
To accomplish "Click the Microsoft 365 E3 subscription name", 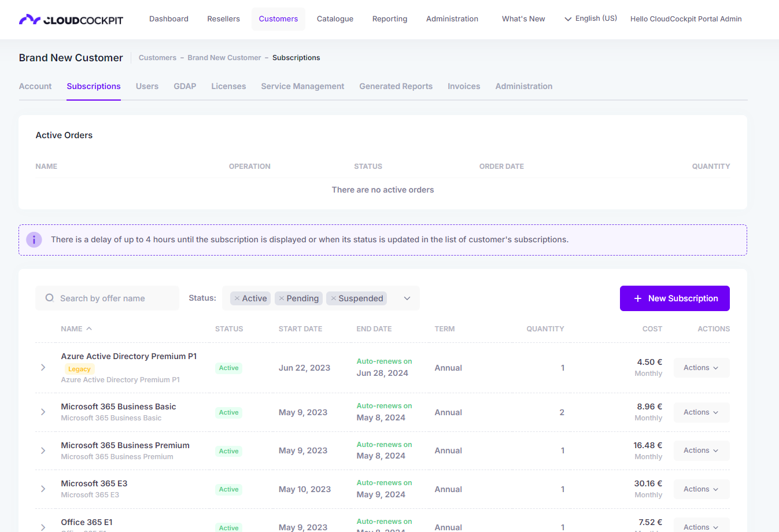I will [94, 483].
